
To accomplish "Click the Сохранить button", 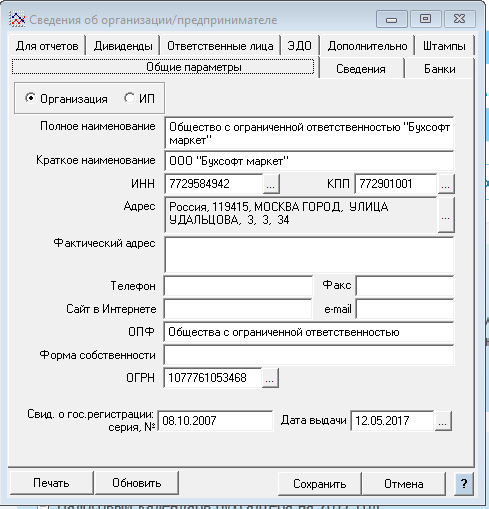I will pos(320,484).
